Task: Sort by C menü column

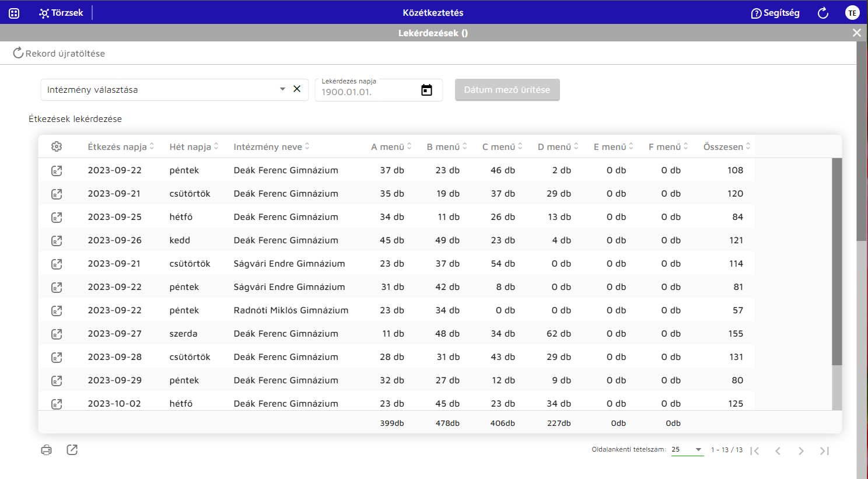Action: [502, 146]
